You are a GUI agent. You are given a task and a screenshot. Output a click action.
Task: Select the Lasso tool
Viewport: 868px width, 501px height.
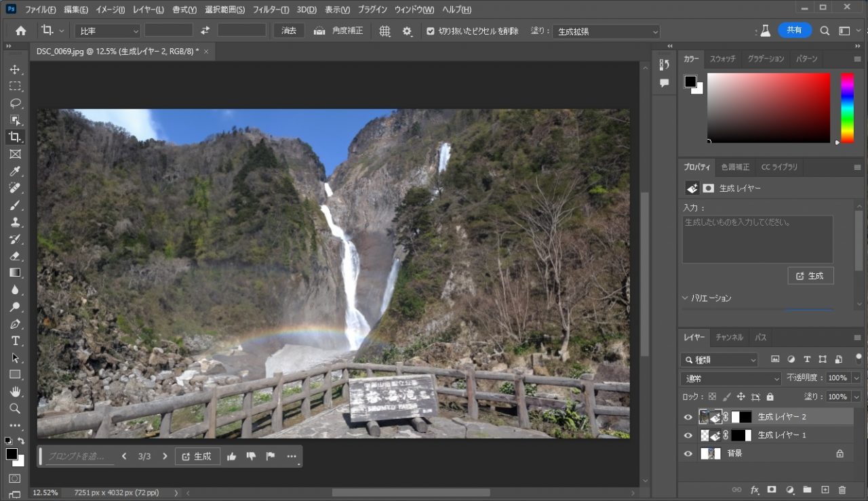[15, 104]
